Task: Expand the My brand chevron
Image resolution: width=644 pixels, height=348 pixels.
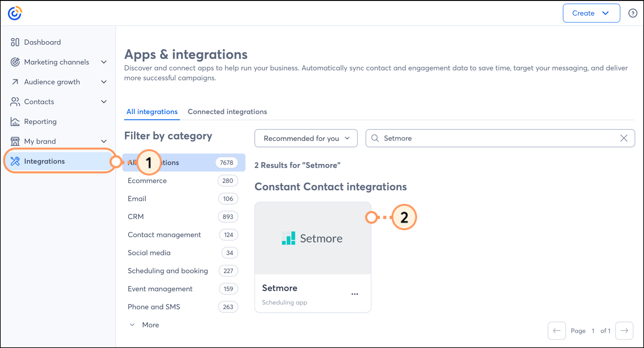Action: point(104,141)
